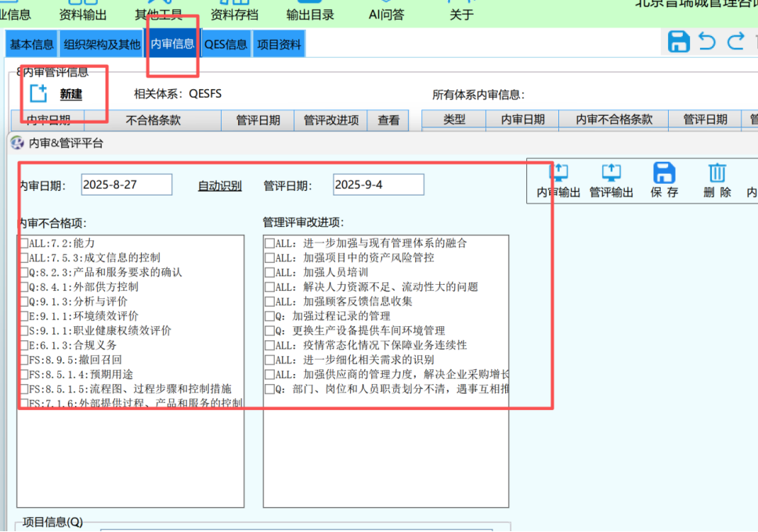Screen dimensions: 758x532
Task: Switch to the QES信息 tab
Action: (226, 45)
